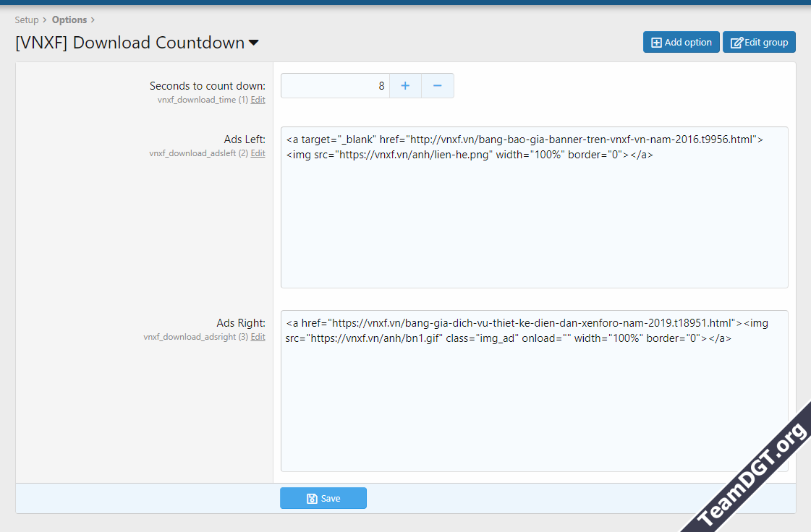
Task: Navigate back via the Setup breadcrumb
Action: pos(27,20)
